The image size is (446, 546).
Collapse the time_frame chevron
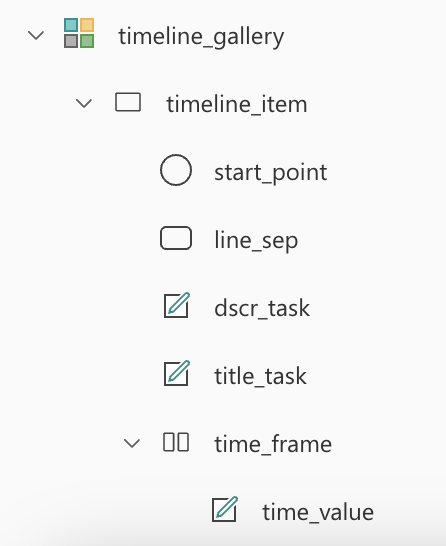pos(132,443)
